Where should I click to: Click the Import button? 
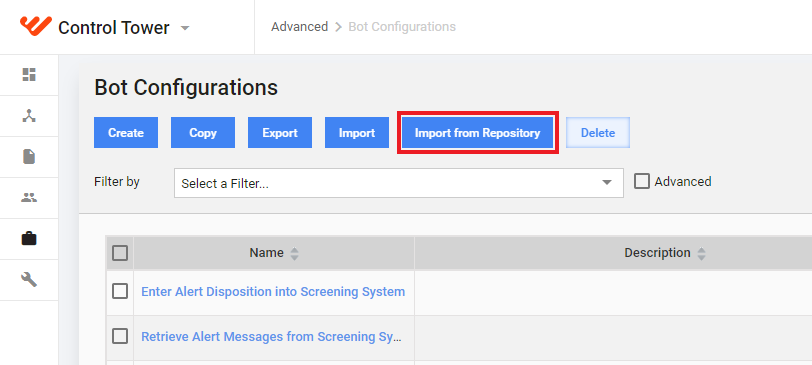[x=357, y=133]
